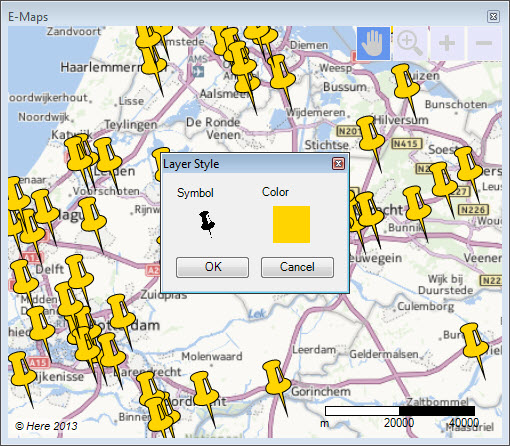Click the pushpin near Huizen

click(406, 87)
